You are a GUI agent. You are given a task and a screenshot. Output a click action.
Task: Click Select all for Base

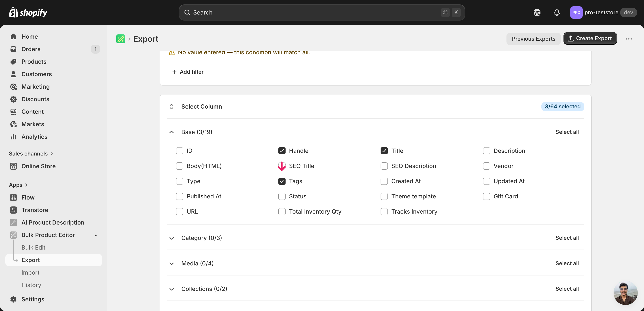567,132
